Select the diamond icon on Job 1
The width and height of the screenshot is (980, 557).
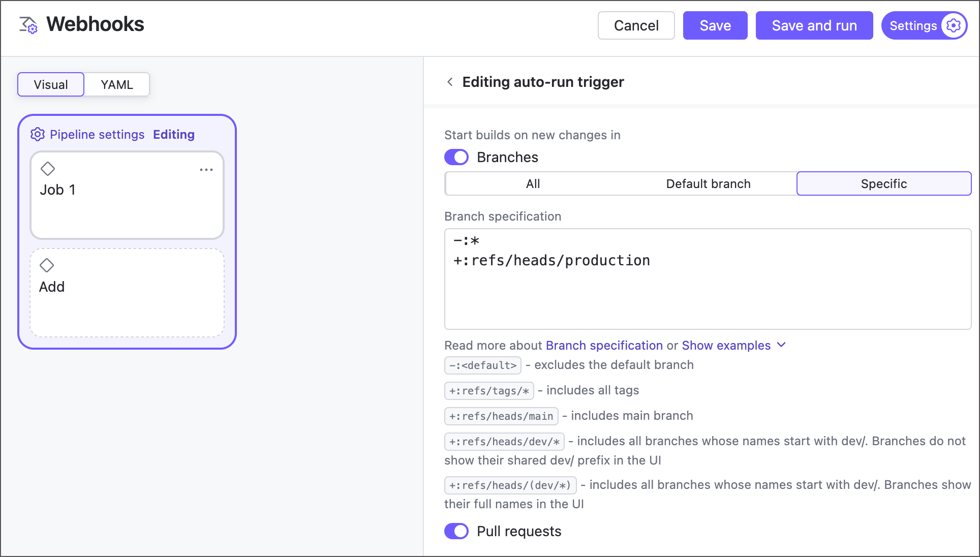(x=48, y=169)
